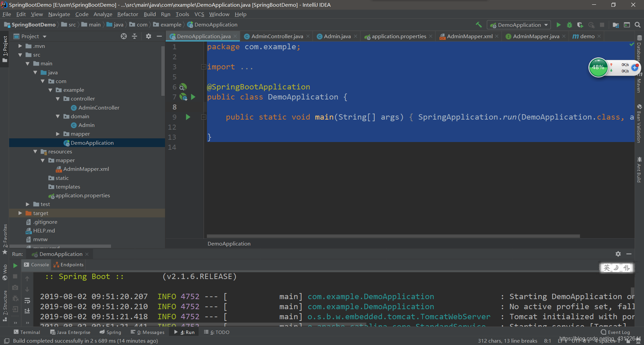
Task: Stop the running process in Run panel
Action: click(15, 276)
